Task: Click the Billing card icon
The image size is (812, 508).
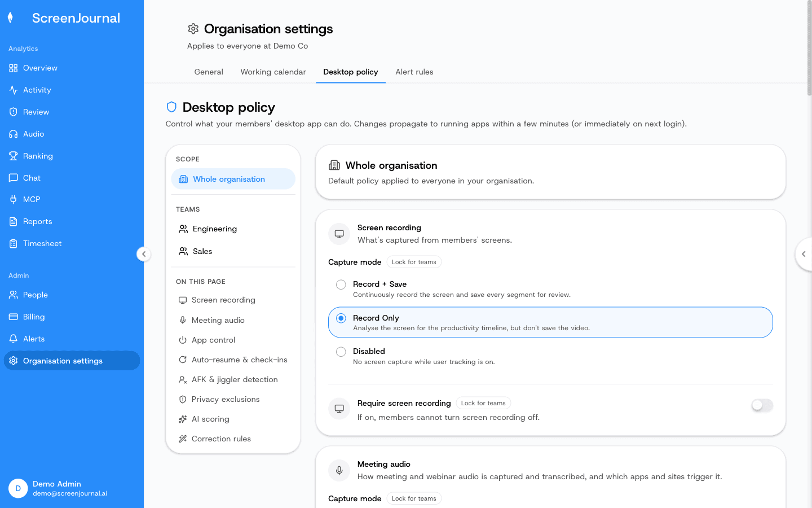Action: 14,317
